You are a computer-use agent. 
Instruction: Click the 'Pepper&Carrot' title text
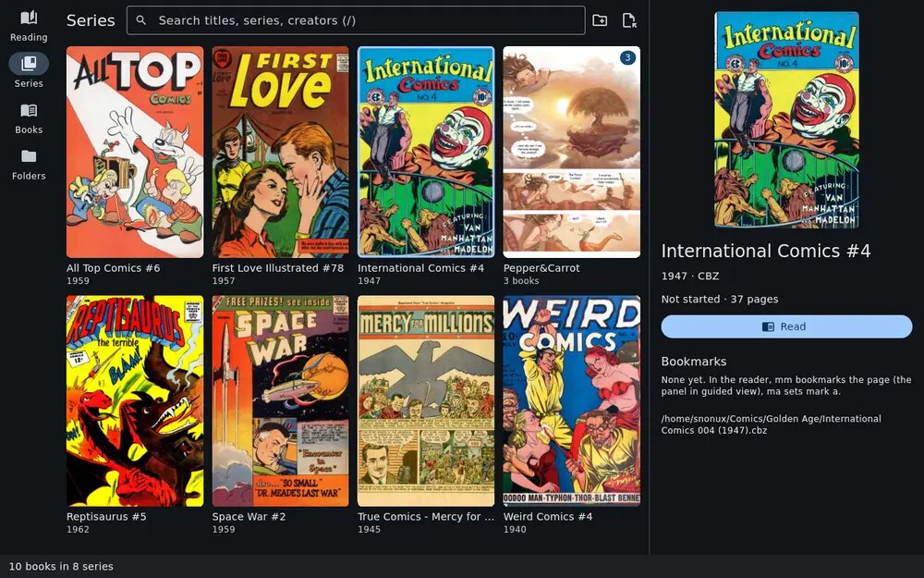click(x=541, y=268)
